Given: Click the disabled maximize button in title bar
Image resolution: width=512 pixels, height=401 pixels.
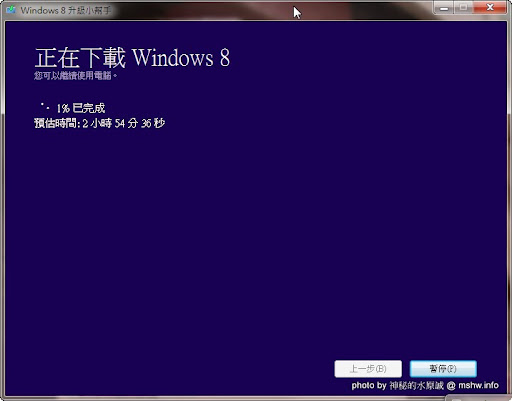Looking at the screenshot, I should click(464, 7).
